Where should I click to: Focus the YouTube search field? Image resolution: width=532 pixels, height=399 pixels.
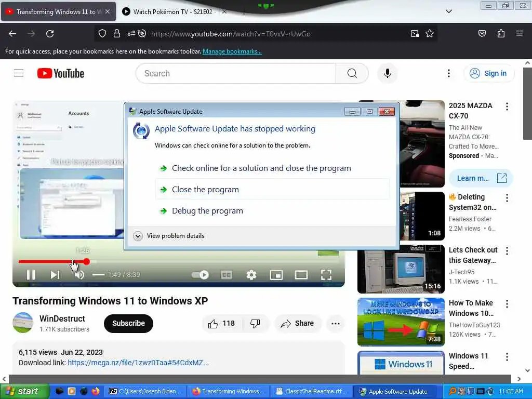point(236,73)
